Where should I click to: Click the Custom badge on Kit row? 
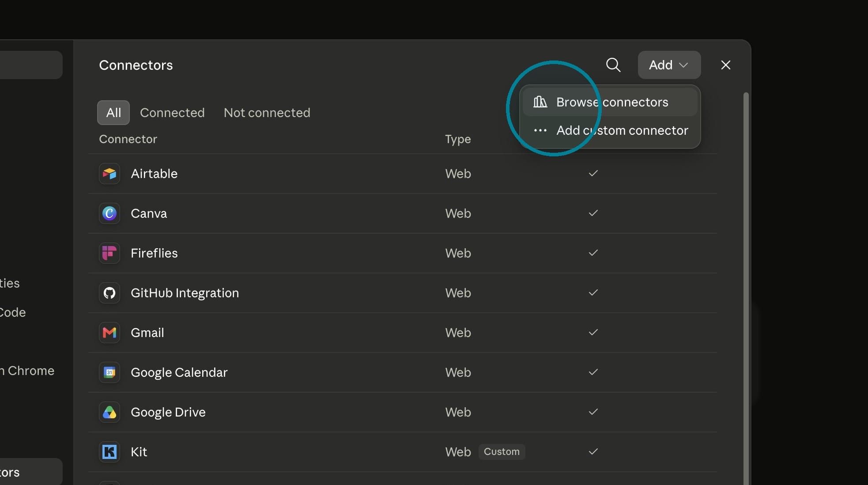click(x=502, y=452)
